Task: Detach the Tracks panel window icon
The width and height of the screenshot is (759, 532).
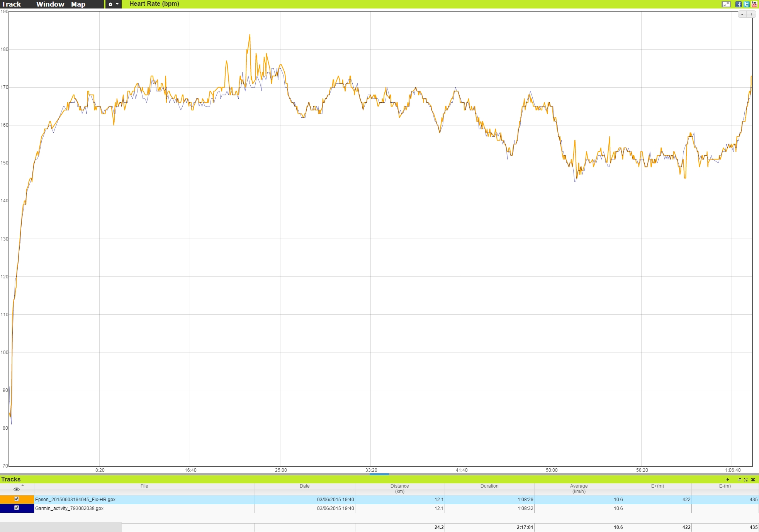Action: [x=739, y=479]
